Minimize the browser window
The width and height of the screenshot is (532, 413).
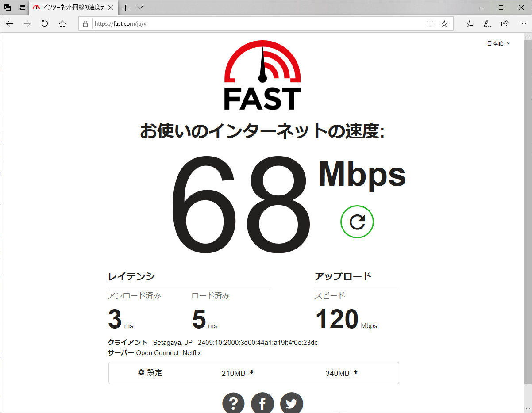tap(481, 8)
